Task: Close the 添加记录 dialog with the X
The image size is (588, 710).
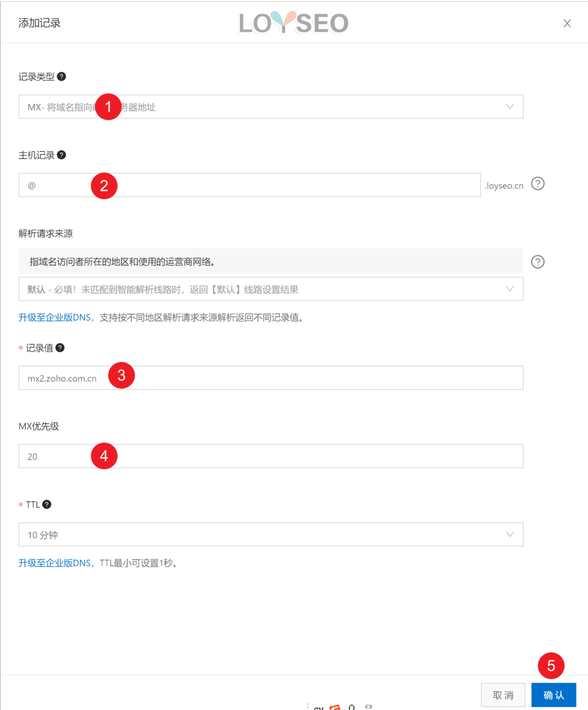Action: coord(566,23)
